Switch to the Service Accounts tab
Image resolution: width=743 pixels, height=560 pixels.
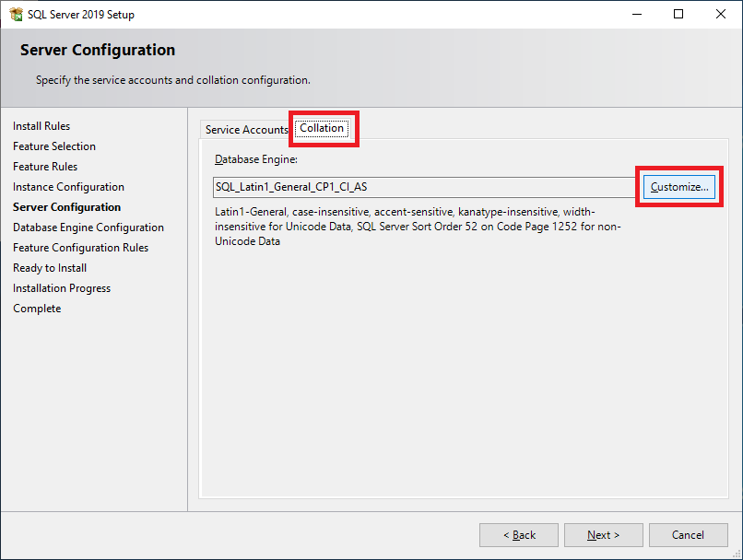click(246, 130)
